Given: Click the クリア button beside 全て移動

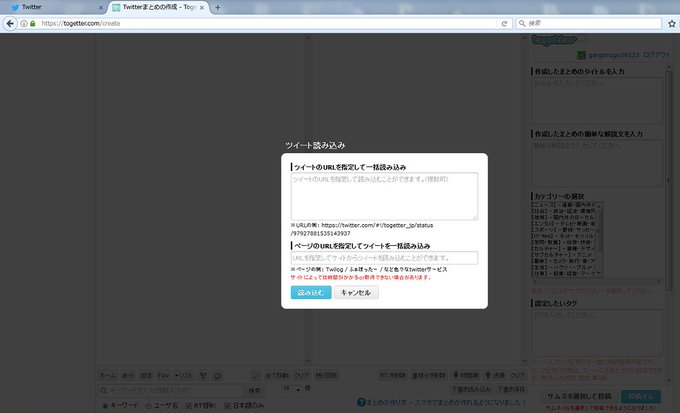Looking at the screenshot, I should pos(302,375).
